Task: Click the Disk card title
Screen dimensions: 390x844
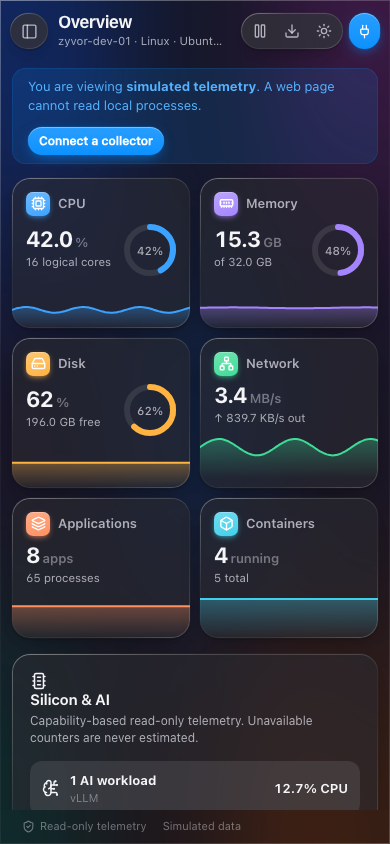Action: 72,364
